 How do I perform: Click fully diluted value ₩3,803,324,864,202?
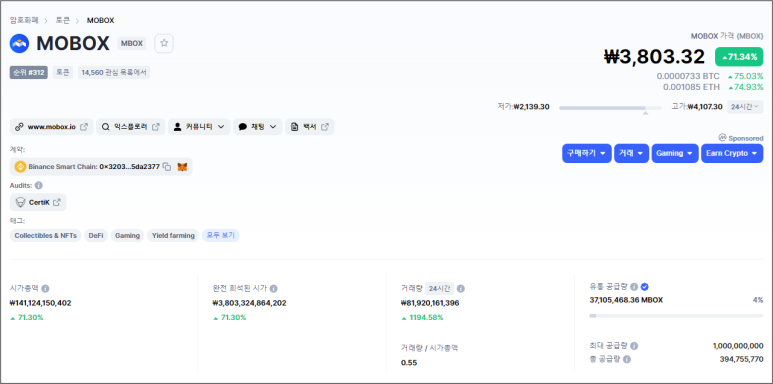pos(249,303)
